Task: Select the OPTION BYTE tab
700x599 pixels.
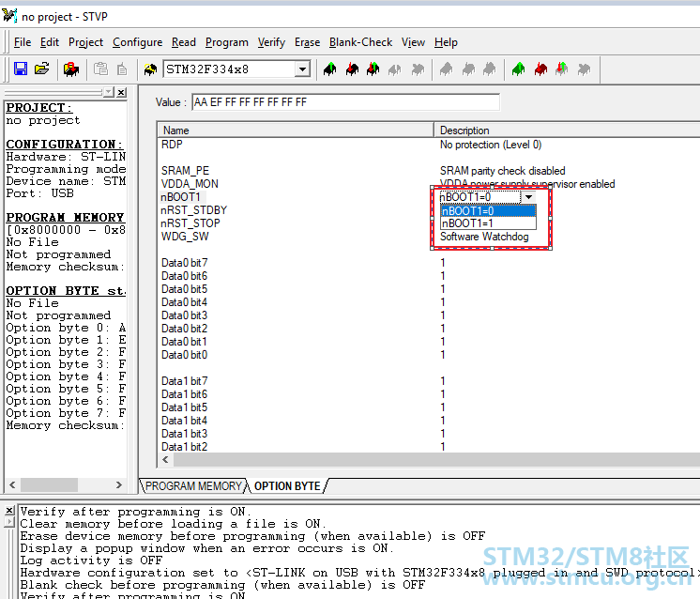Action: 287,486
